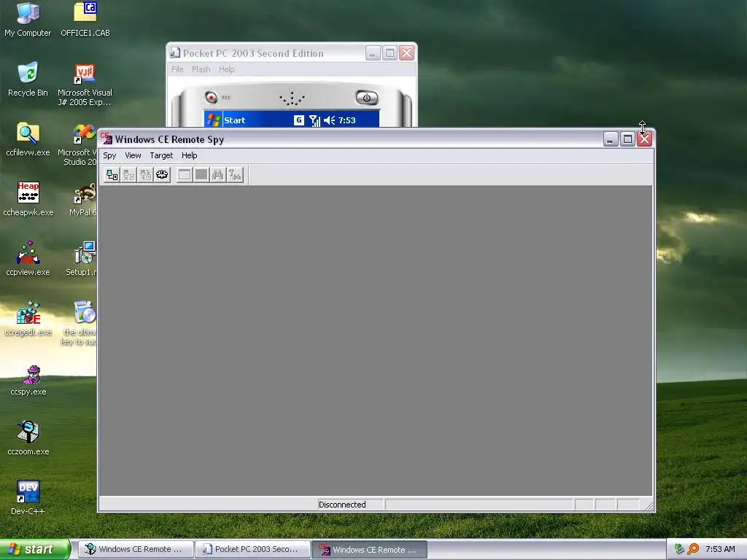747x560 pixels.
Task: Select the ccspy.exe desktop icon
Action: point(28,381)
